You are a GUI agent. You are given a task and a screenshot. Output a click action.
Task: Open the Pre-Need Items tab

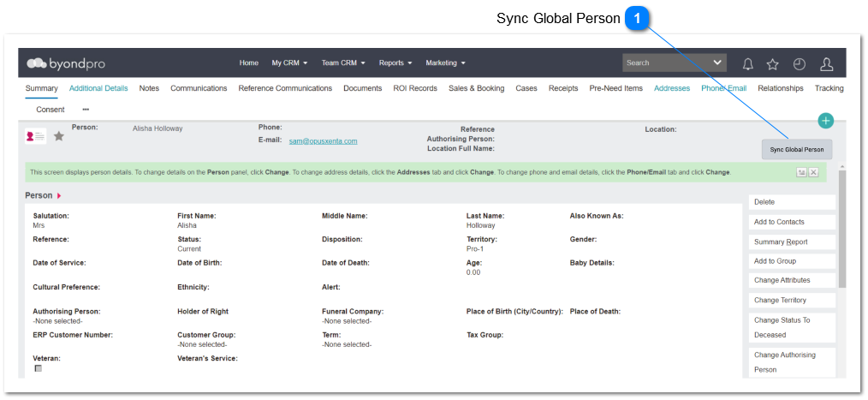[616, 88]
